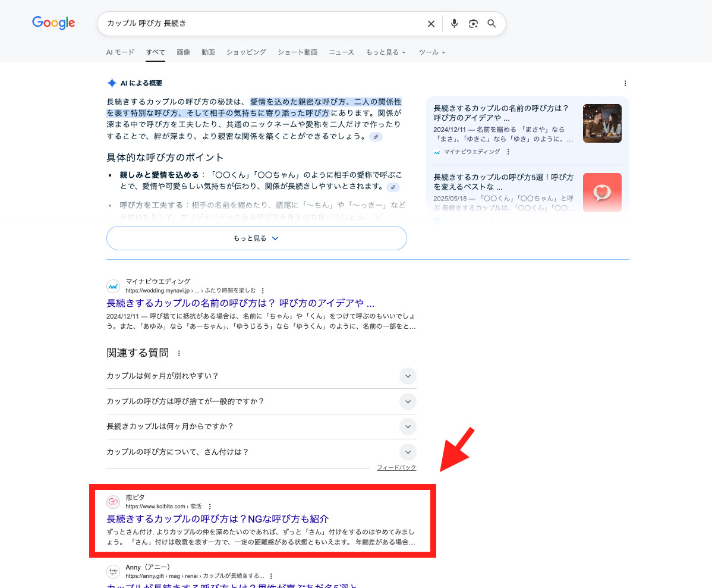
Task: Switch to ショッピング tab
Action: [246, 52]
